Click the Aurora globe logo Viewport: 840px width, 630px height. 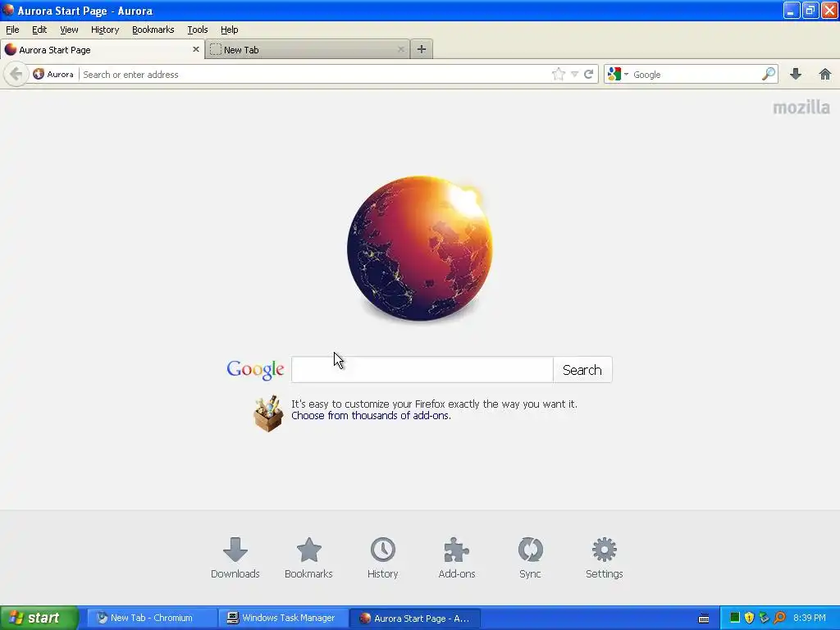(x=420, y=248)
